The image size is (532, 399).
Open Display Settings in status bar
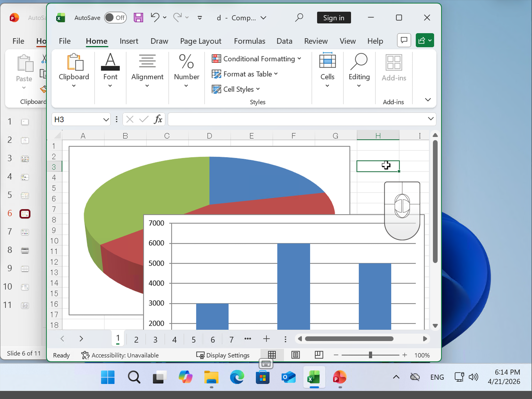[x=223, y=355]
